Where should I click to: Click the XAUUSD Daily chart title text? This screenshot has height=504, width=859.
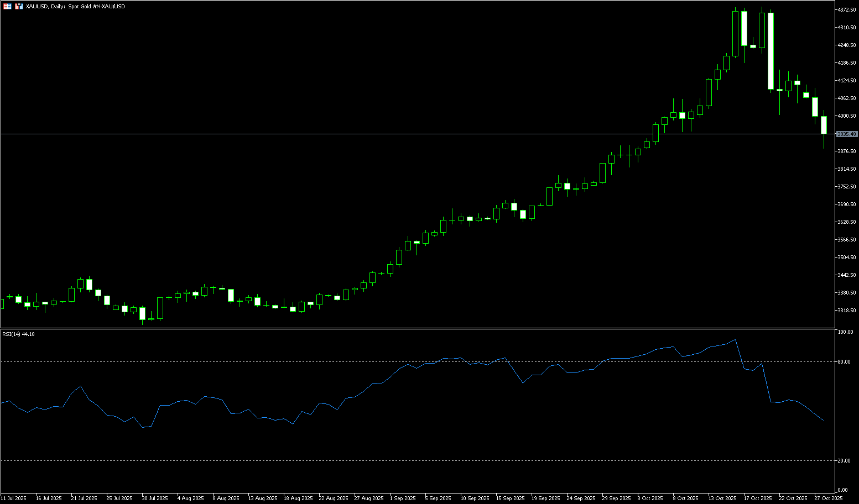tap(76, 7)
